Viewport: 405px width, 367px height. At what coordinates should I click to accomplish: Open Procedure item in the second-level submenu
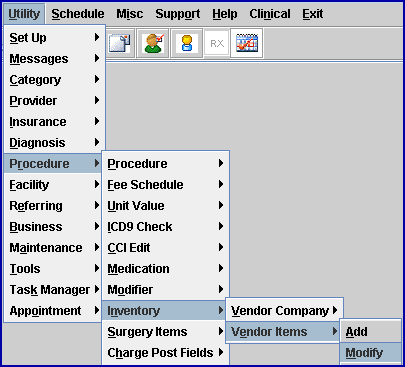point(166,164)
